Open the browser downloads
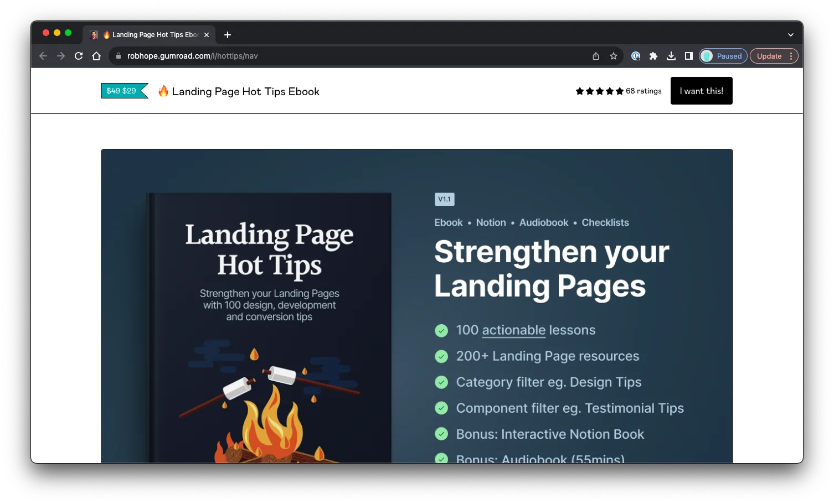834x504 pixels. (x=671, y=56)
